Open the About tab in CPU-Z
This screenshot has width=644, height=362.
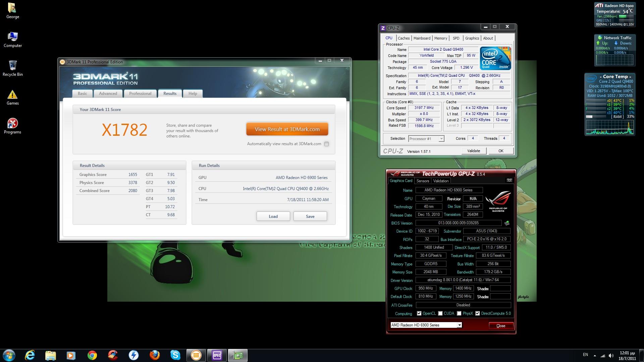(x=488, y=38)
